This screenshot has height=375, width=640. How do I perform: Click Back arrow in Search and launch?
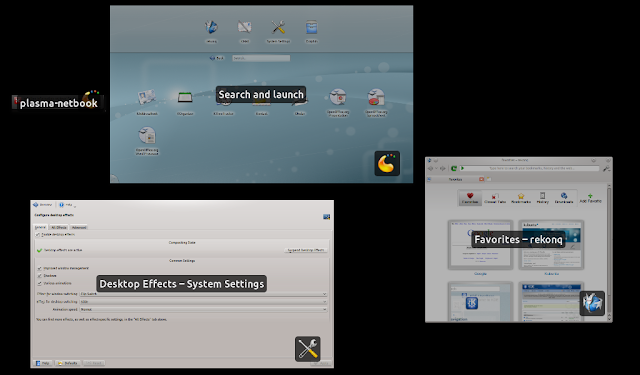click(x=217, y=58)
